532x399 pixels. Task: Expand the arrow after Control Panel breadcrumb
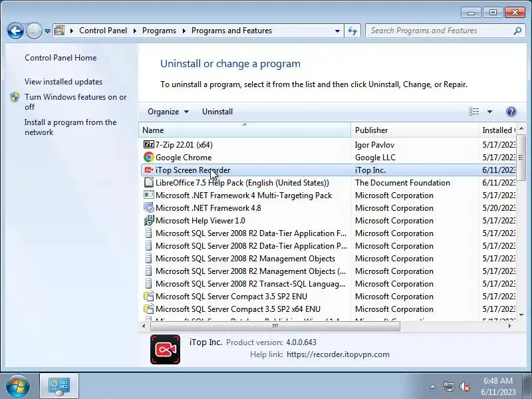pos(135,31)
